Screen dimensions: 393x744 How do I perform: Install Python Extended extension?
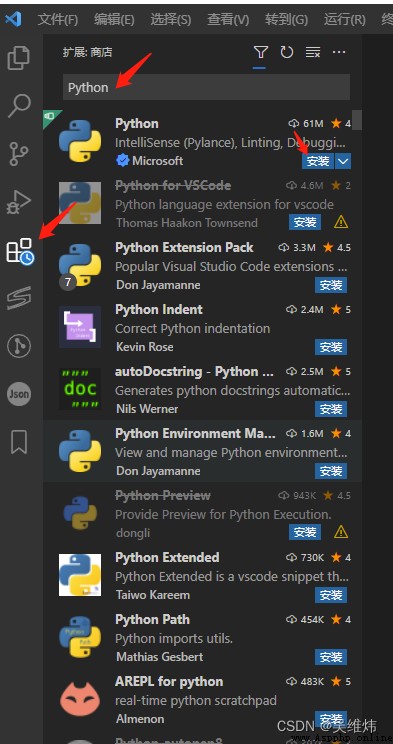coord(331,595)
